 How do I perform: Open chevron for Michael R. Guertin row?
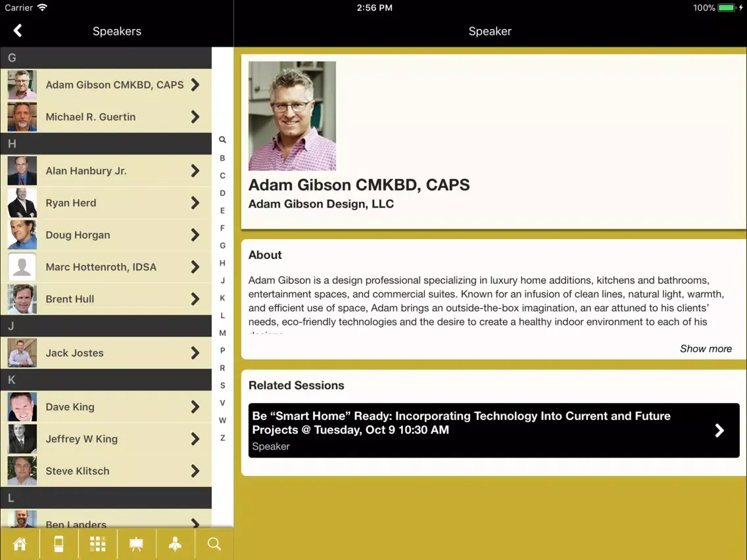click(195, 117)
